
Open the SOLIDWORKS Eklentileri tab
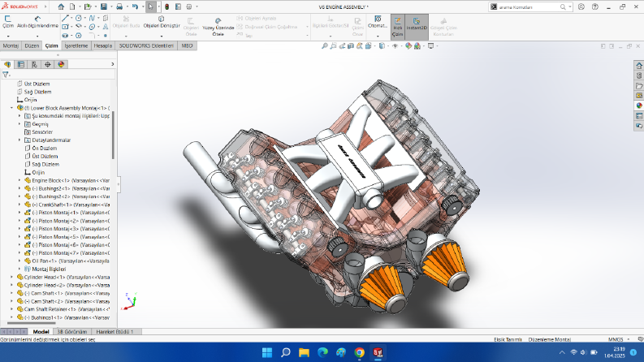click(x=146, y=45)
